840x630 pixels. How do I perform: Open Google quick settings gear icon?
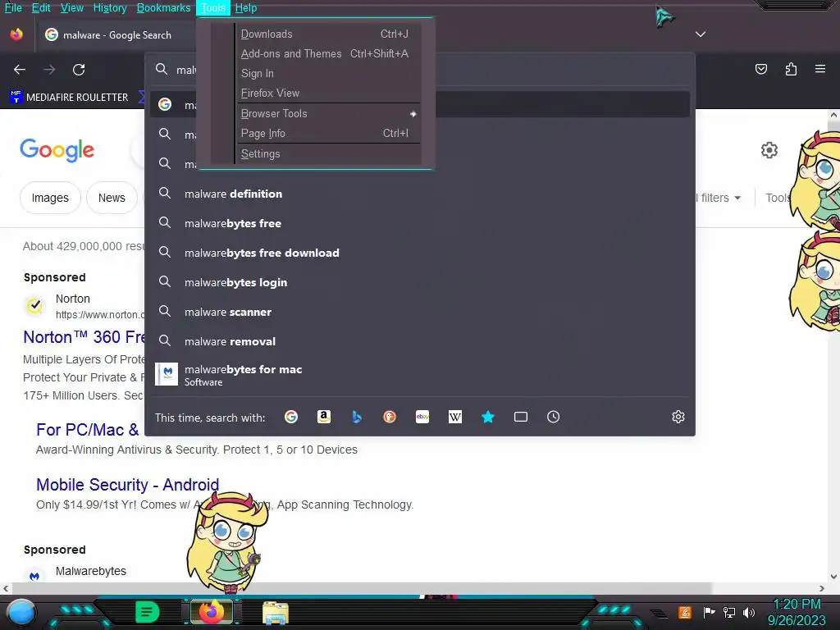[769, 150]
